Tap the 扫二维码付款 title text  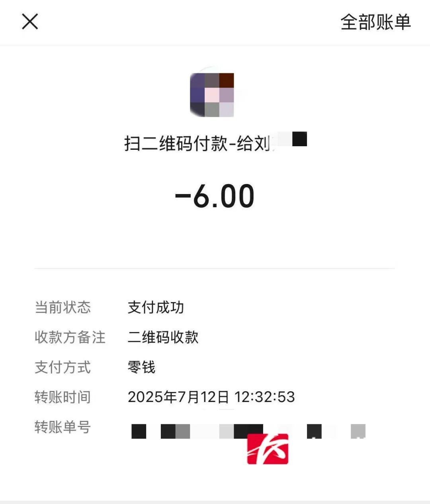[x=176, y=143]
